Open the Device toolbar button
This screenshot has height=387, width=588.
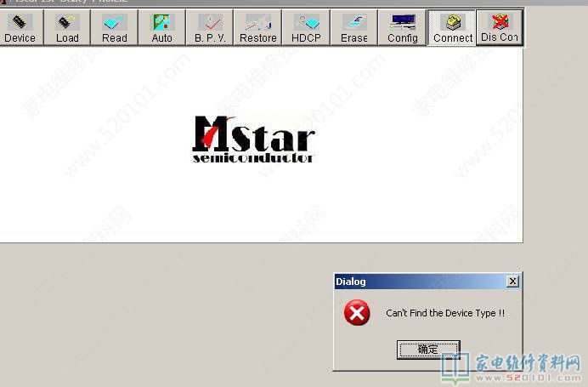tap(20, 28)
